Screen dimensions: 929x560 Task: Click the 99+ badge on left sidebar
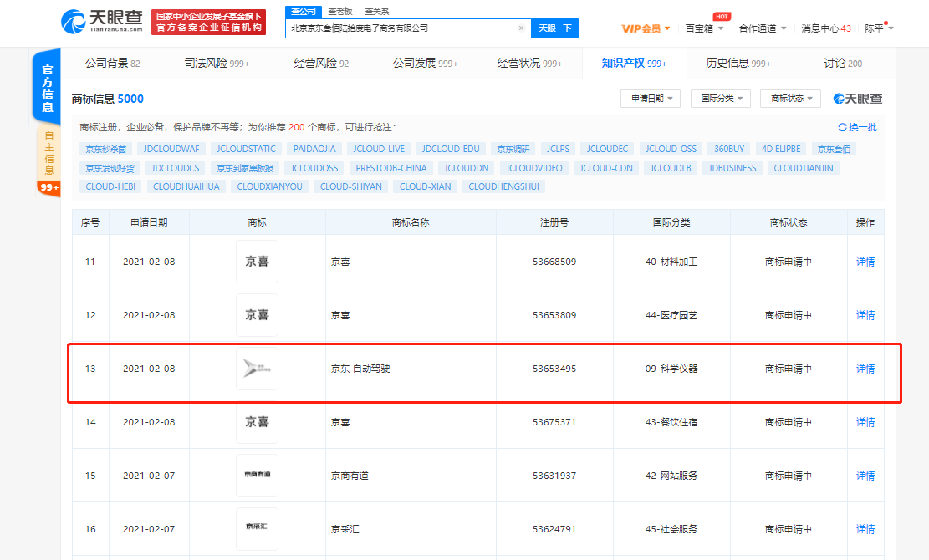tap(48, 188)
